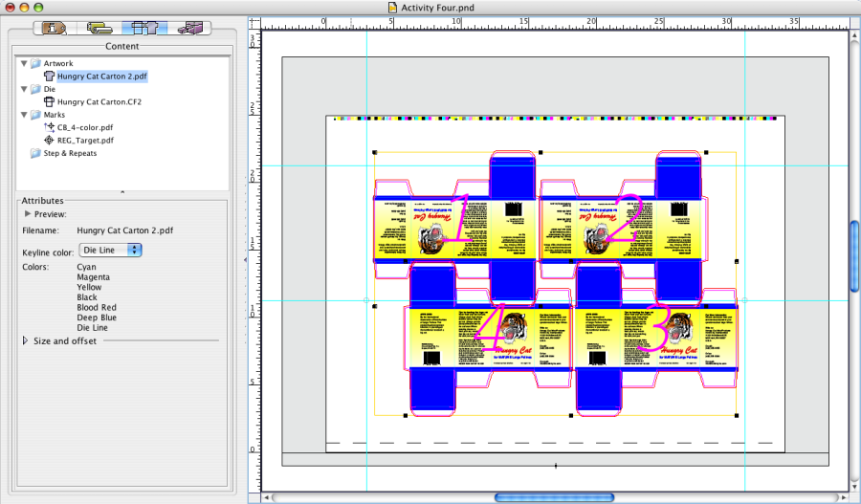This screenshot has width=861, height=504.
Task: Click the scroll left arrow
Action: [x=268, y=497]
